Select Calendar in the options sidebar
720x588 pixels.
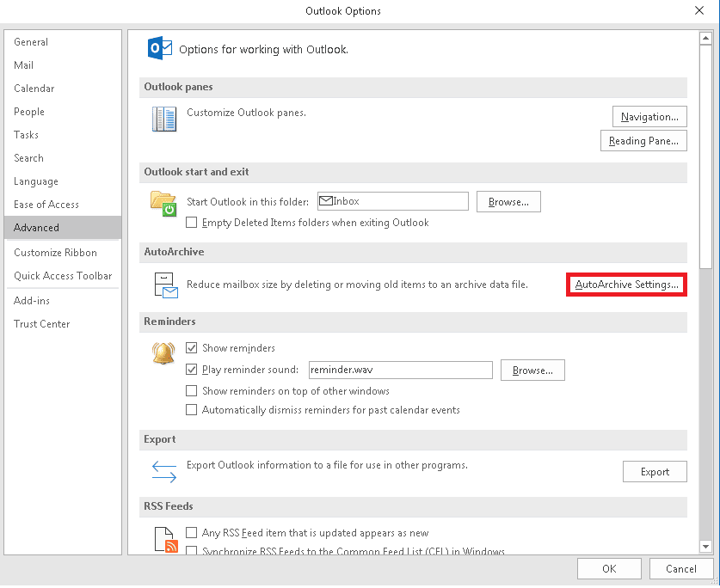coord(63,89)
